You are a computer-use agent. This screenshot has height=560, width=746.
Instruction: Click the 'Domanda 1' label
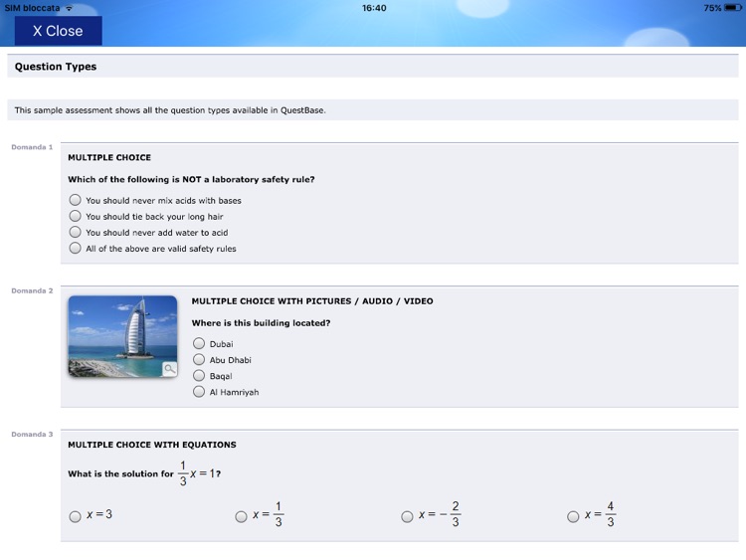(32, 147)
